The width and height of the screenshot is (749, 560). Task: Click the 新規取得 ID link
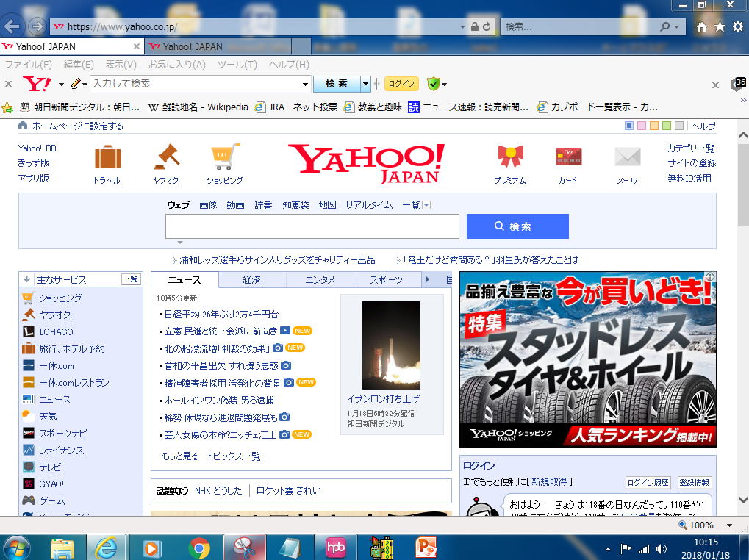(x=549, y=481)
